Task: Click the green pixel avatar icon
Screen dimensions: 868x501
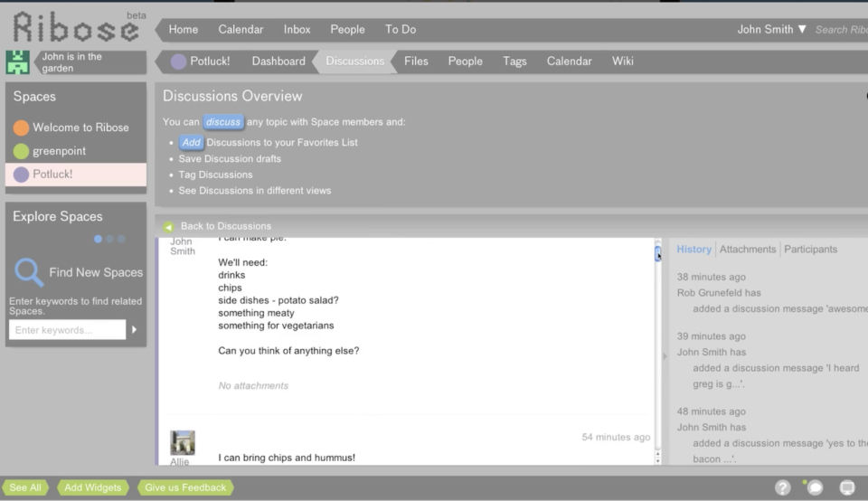Action: pos(18,62)
